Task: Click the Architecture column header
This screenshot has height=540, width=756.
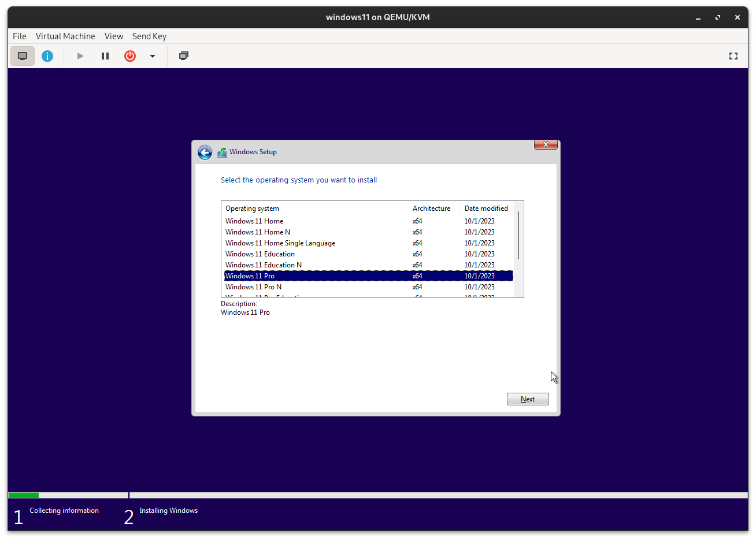Action: click(435, 208)
